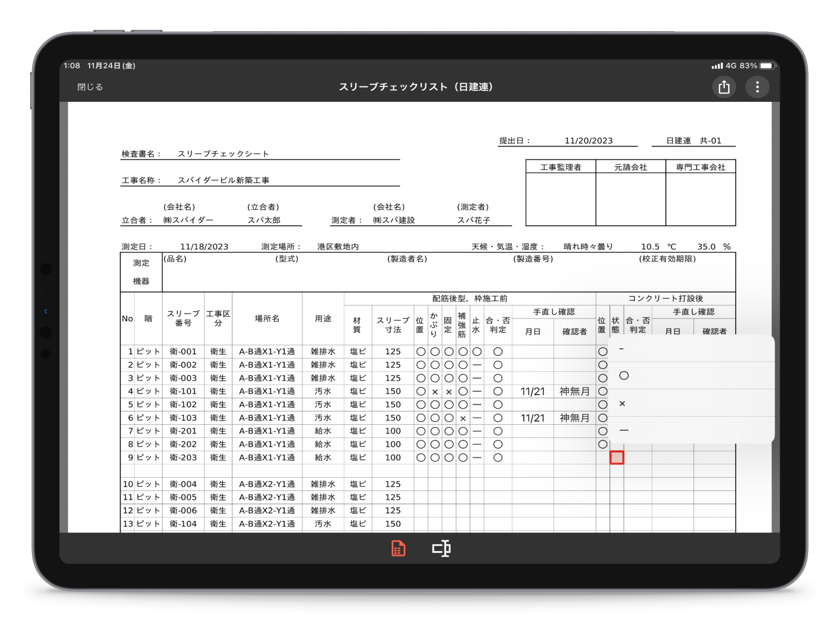
Task: Open row 9 合・否判定 circle cell
Action: pyautogui.click(x=498, y=458)
